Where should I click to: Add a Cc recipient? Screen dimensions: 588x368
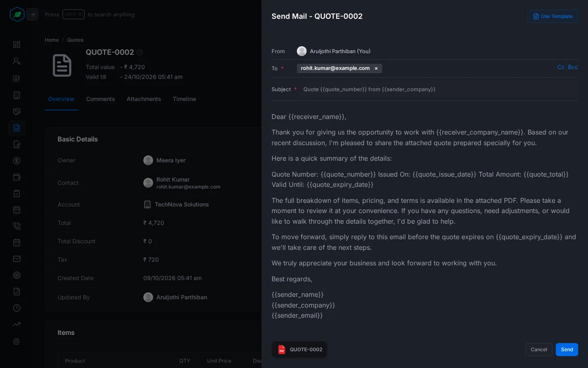pos(561,67)
